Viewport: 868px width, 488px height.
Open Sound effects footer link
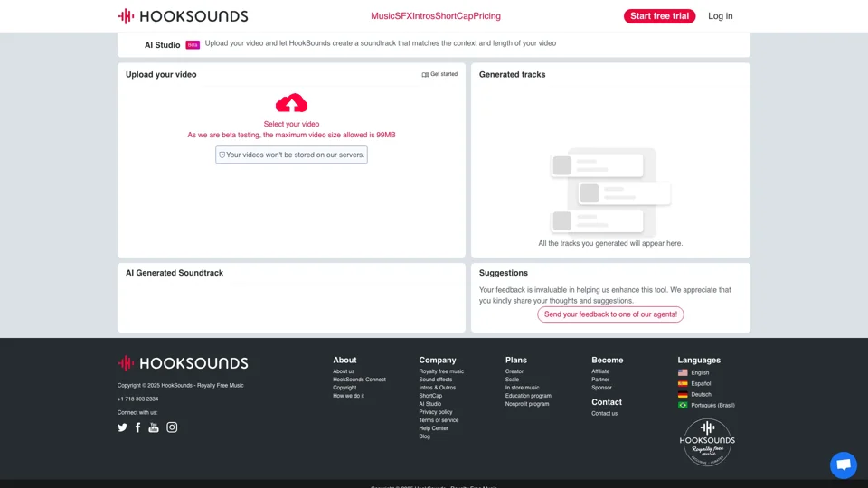pos(435,380)
